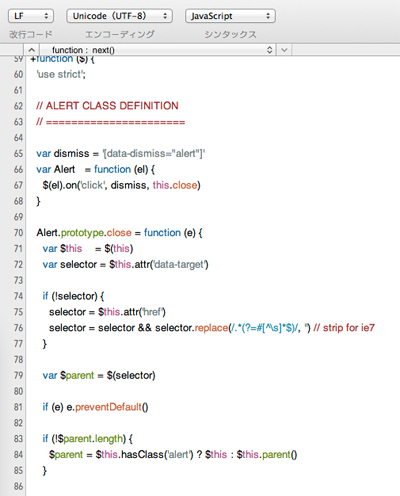
Task: Click line number 84 in gutter
Action: pos(18,455)
